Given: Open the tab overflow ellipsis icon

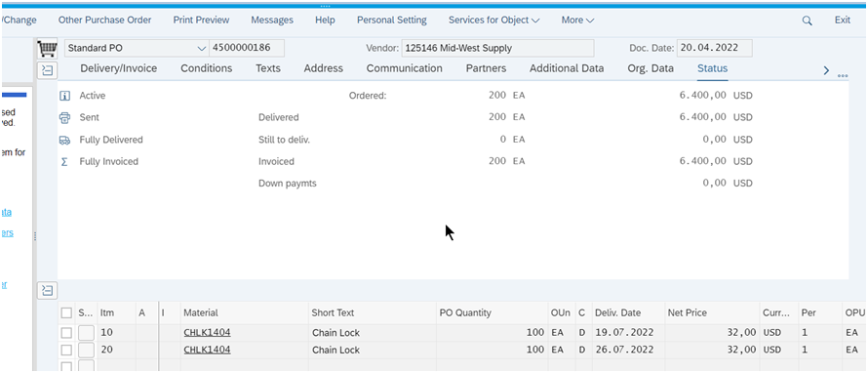Looking at the screenshot, I should pyautogui.click(x=843, y=76).
